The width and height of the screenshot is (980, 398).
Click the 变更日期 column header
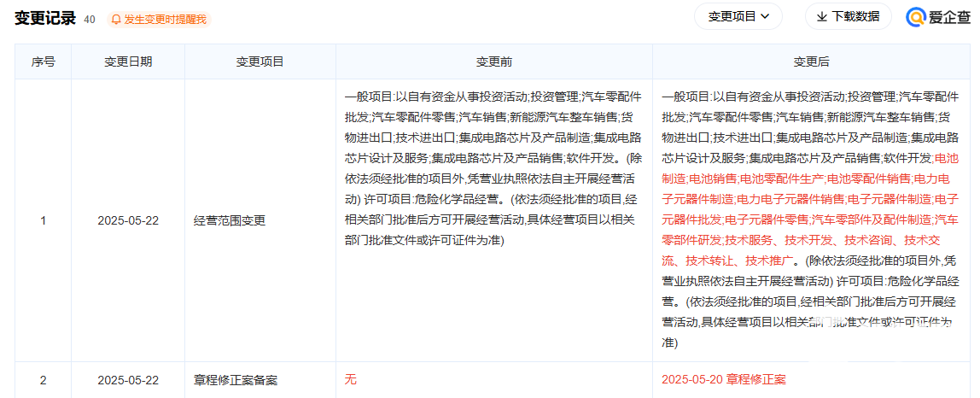click(x=128, y=61)
